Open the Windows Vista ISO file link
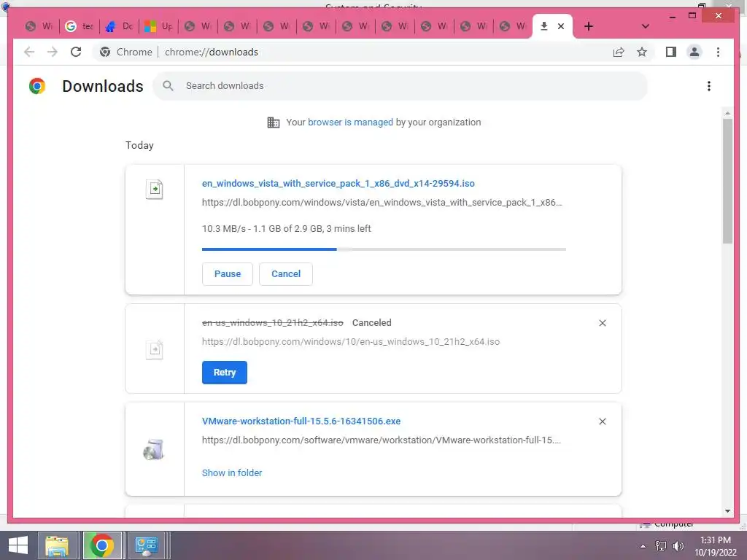Viewport: 747px width, 560px height. point(338,183)
